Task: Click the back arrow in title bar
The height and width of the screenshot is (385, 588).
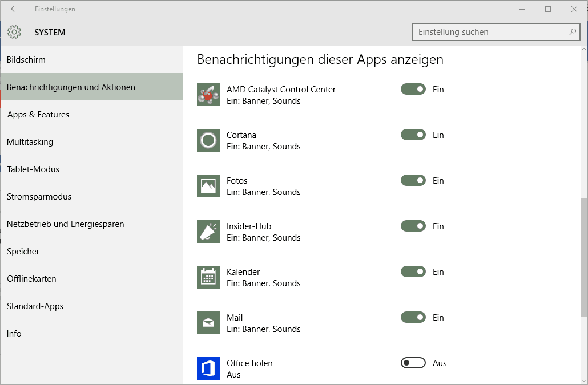Action: pyautogui.click(x=14, y=9)
